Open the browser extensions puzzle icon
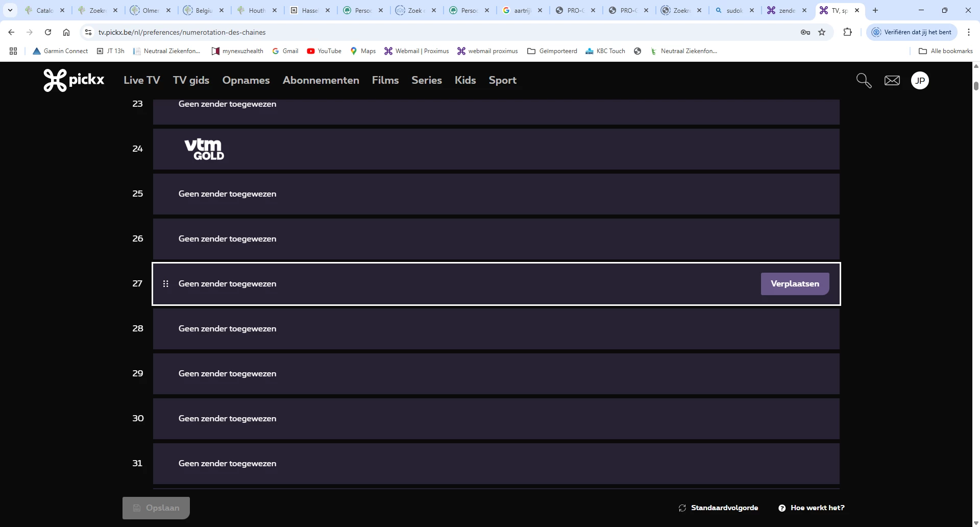Image resolution: width=980 pixels, height=527 pixels. click(847, 32)
